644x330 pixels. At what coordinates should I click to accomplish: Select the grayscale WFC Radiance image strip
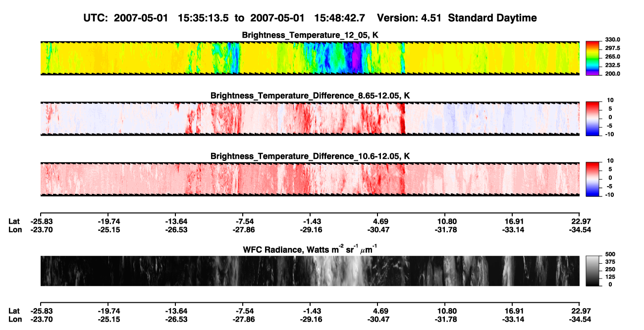click(310, 271)
